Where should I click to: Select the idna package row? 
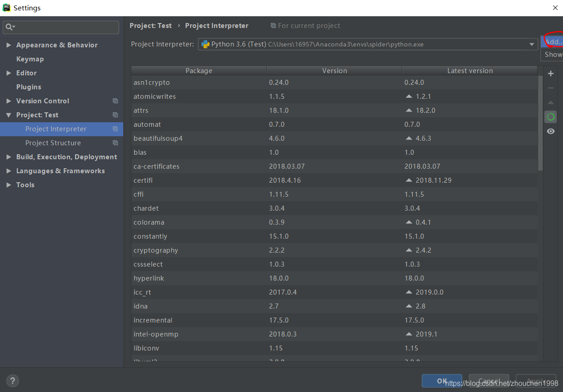334,306
